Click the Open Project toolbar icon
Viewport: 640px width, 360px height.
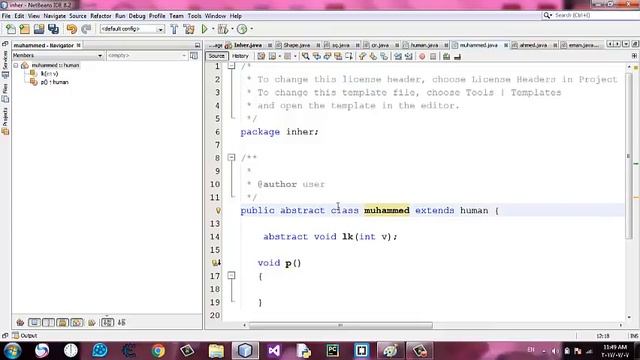pyautogui.click(x=39, y=29)
